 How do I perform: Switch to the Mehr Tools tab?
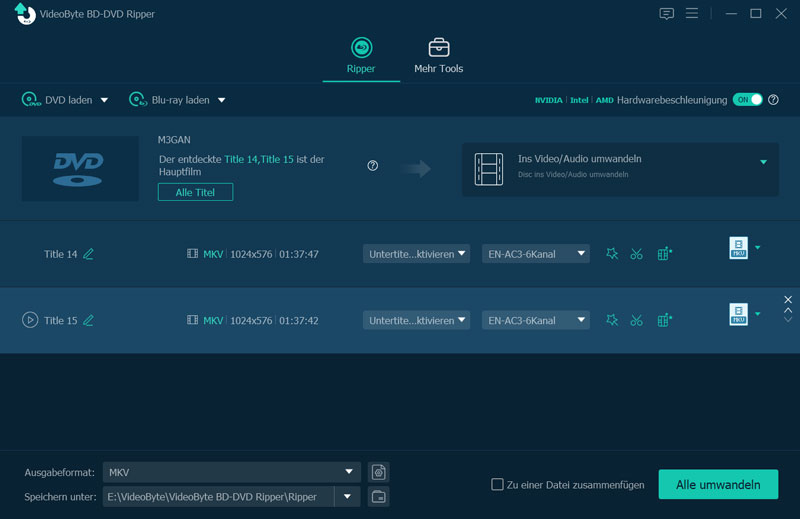coord(438,57)
